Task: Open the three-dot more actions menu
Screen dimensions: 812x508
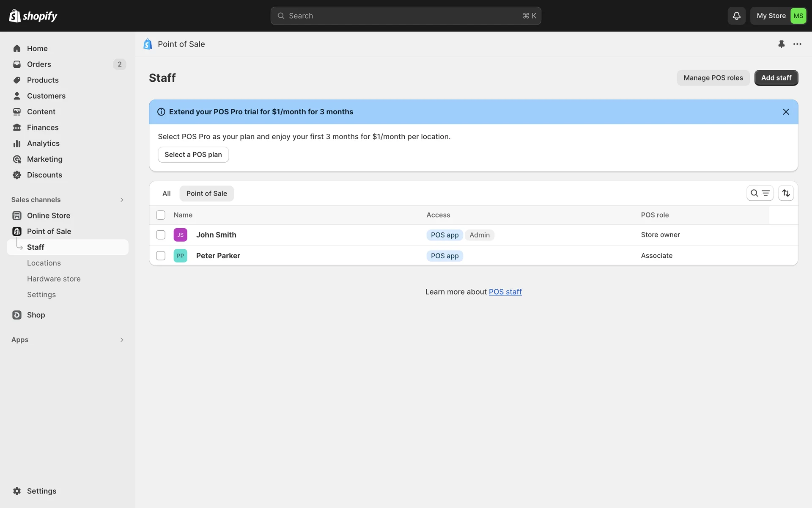Action: pos(797,44)
